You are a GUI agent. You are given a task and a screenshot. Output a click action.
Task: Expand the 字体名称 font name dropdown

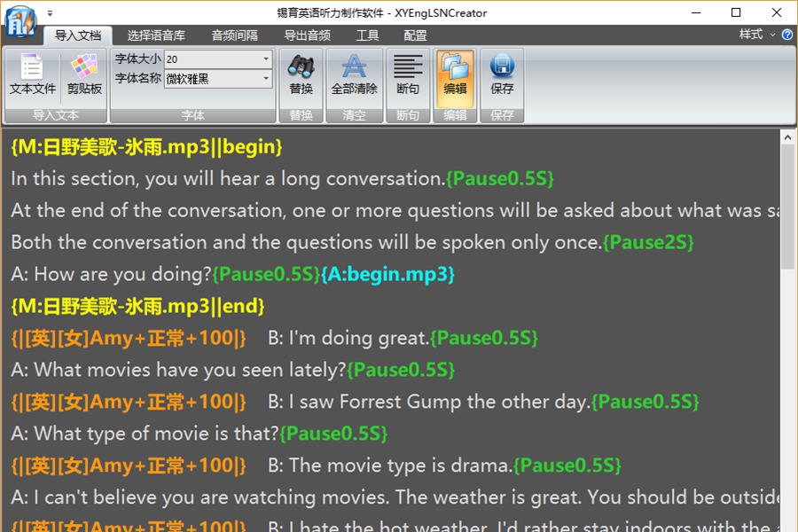click(x=265, y=79)
